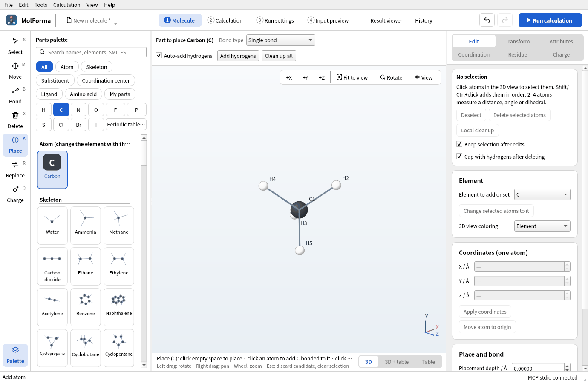Choose the Move tool icon
Screen dimensions: 588x383
point(15,66)
